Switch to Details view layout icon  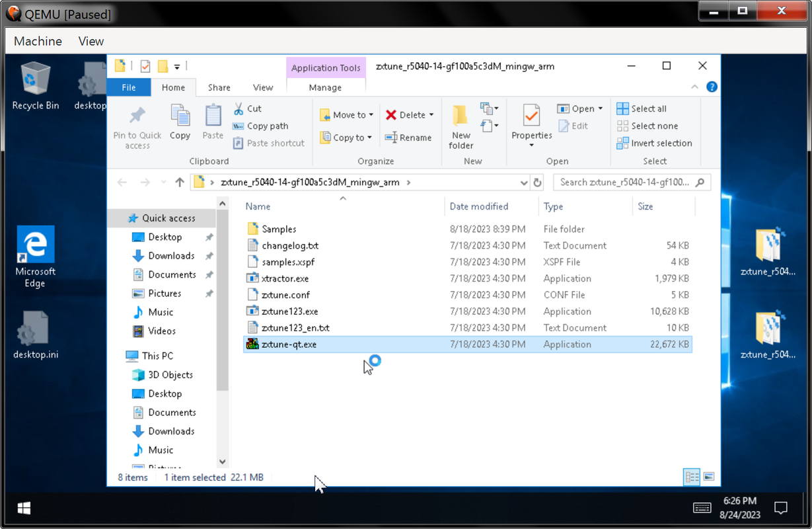point(692,477)
